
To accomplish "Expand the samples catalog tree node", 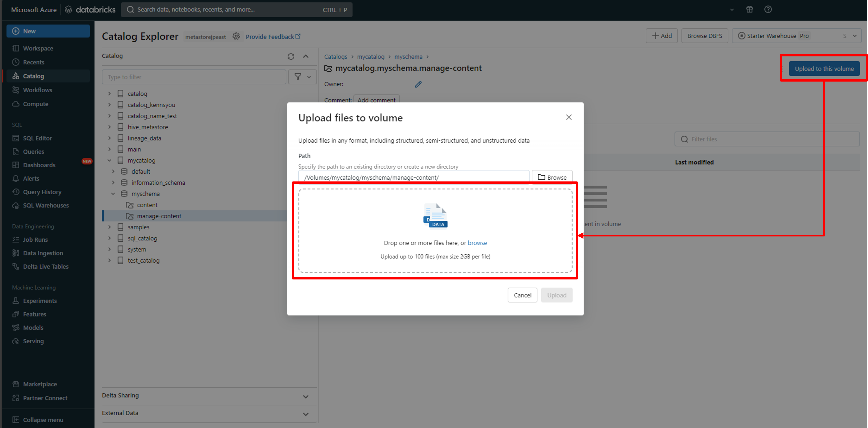I will point(109,227).
